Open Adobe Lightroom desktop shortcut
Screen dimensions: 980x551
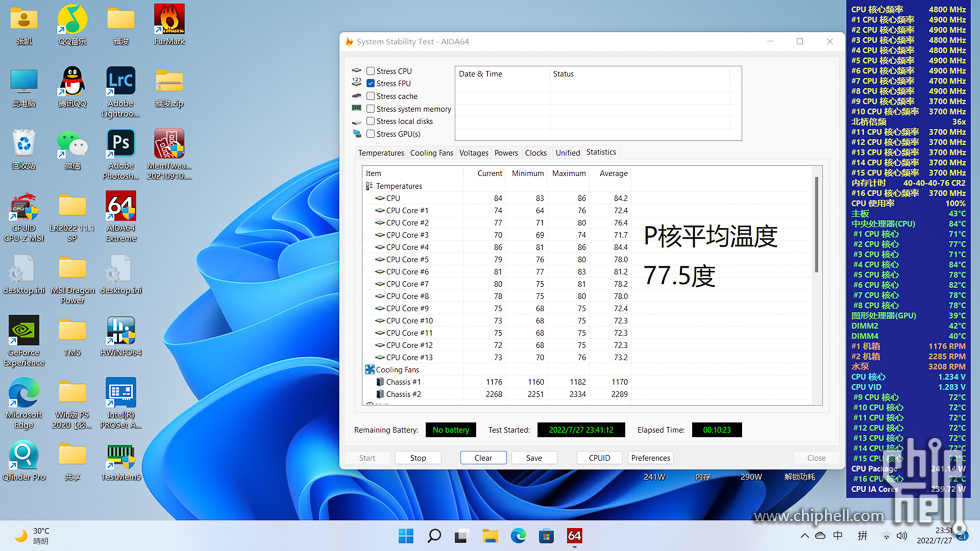click(121, 91)
